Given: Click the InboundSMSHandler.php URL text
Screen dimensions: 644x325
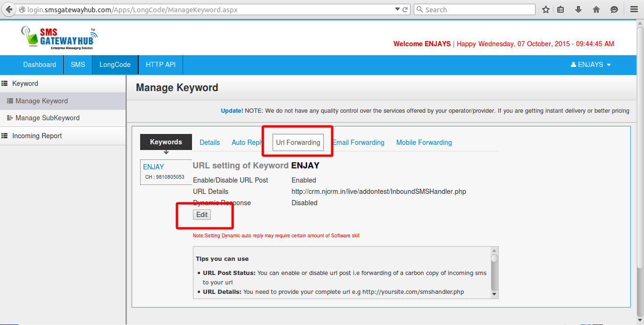Looking at the screenshot, I should click(x=379, y=192).
